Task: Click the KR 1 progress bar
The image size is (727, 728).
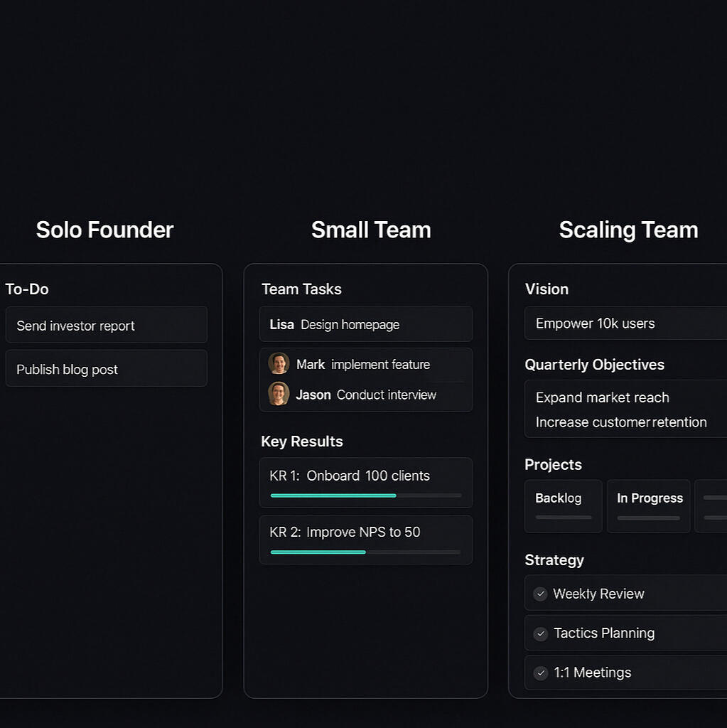Action: [365, 495]
